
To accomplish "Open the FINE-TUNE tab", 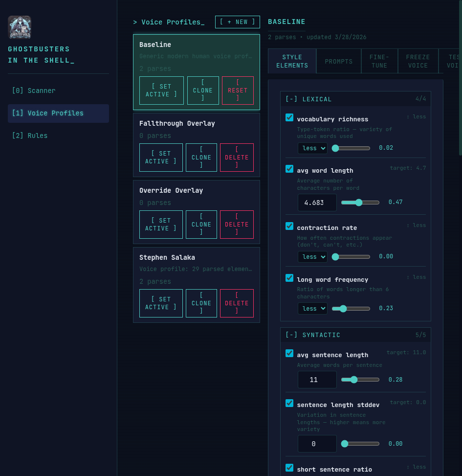I will [379, 61].
